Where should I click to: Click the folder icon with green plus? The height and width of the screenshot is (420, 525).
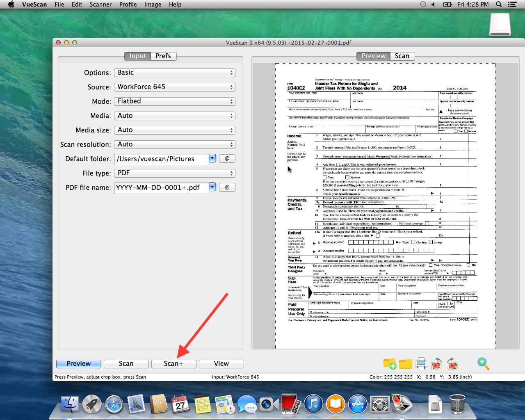click(x=390, y=364)
